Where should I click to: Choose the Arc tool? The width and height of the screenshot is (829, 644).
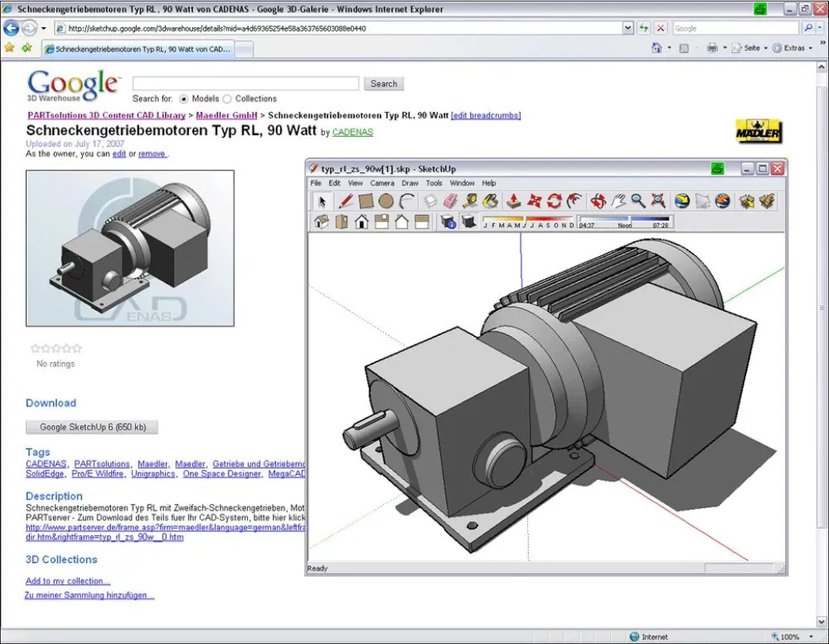coord(406,201)
